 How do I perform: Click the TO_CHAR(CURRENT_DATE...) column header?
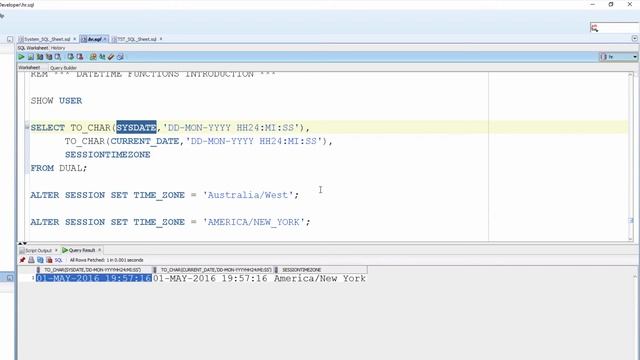[214, 270]
